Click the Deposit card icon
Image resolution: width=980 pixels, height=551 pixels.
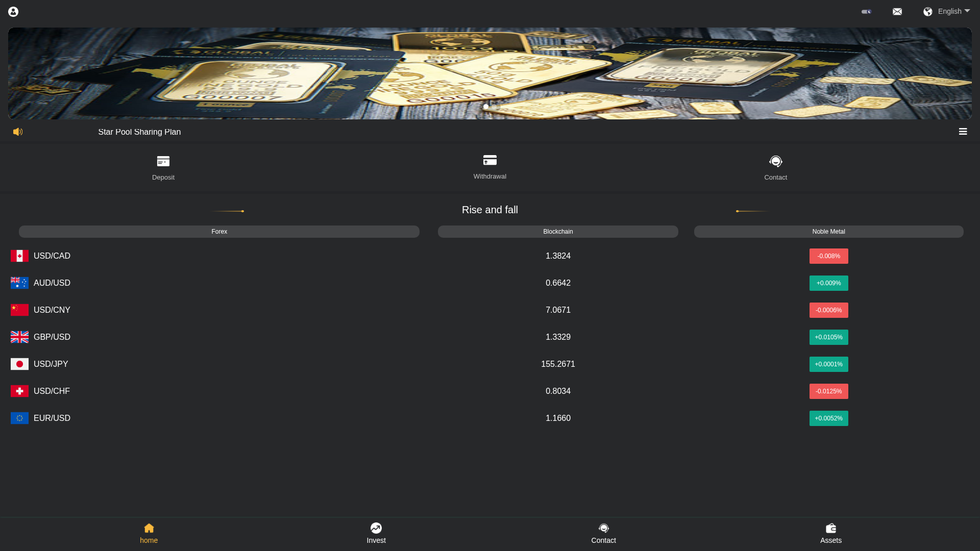(x=163, y=161)
